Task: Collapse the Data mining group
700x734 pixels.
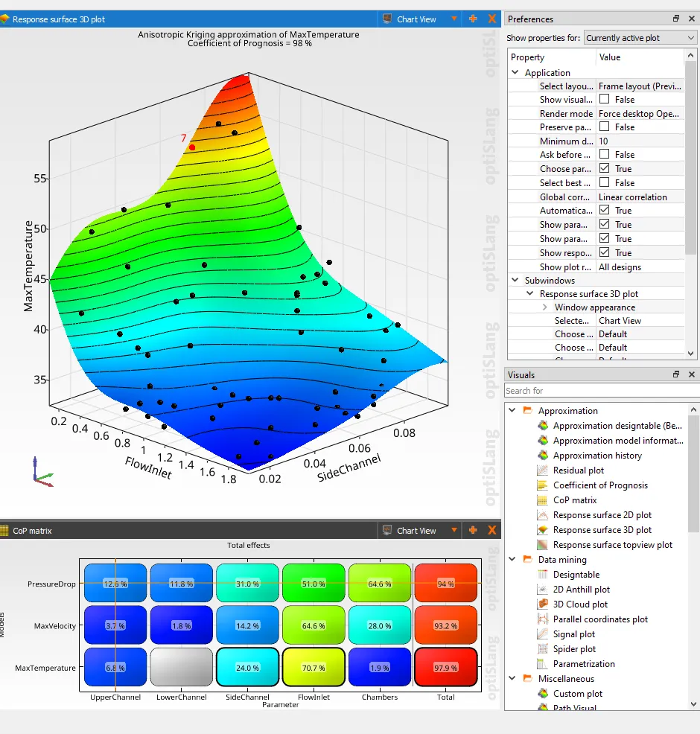Action: 513,559
